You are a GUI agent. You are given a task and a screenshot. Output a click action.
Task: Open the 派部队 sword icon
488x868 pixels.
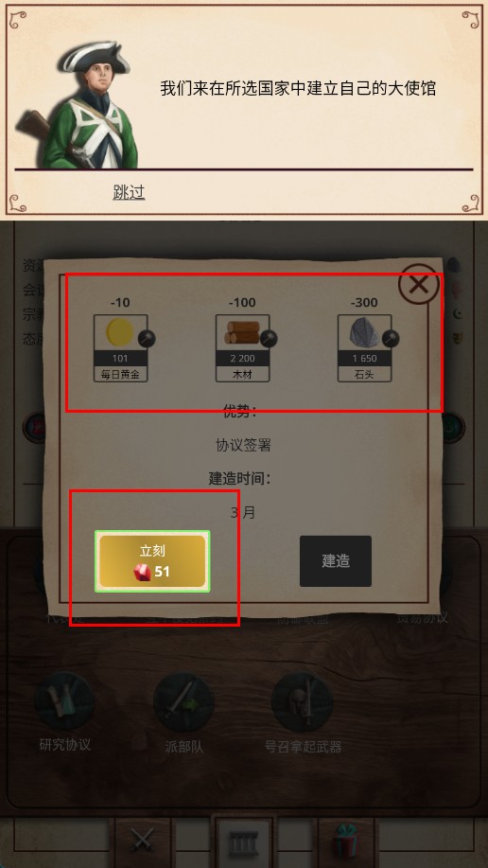183,702
